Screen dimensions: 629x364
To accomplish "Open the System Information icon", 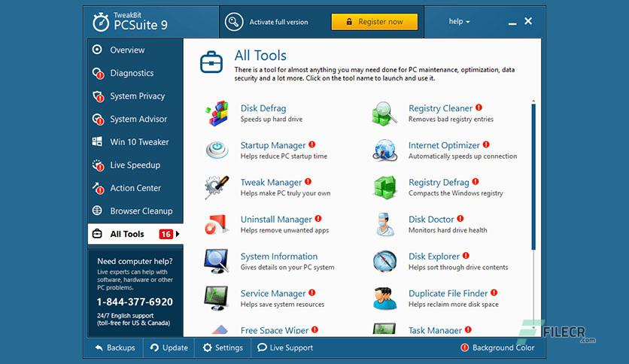I will 216,261.
